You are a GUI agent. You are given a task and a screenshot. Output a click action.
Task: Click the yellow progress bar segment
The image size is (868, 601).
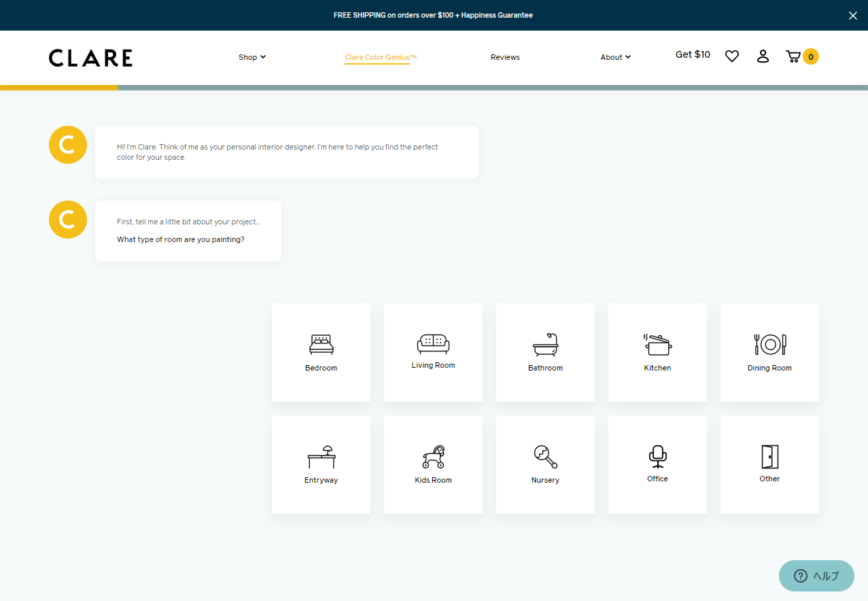click(x=59, y=88)
